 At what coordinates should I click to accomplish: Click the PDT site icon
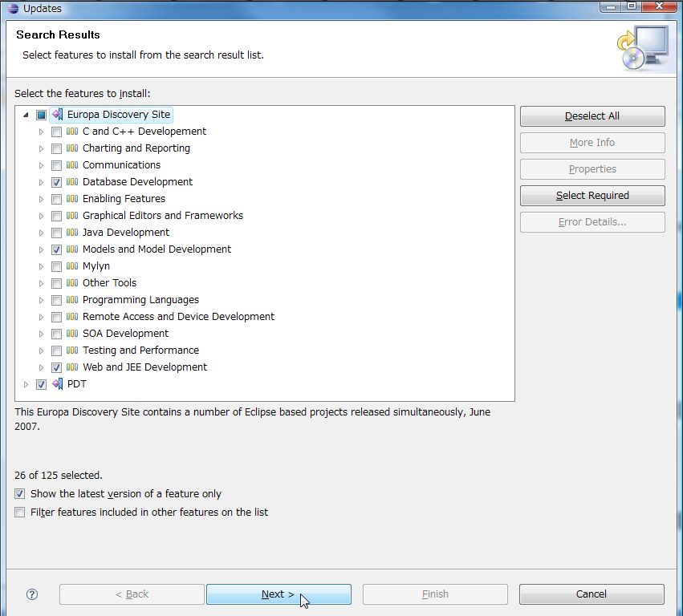point(57,384)
